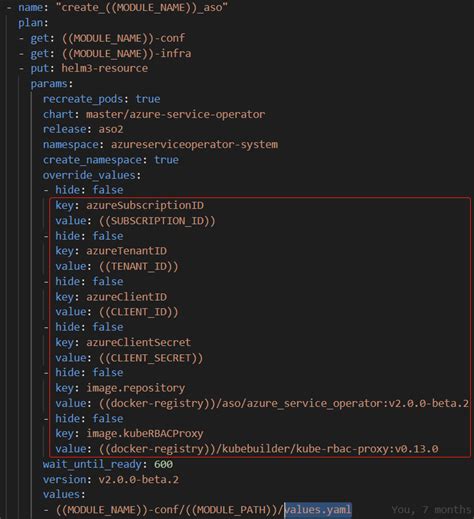The height and width of the screenshot is (519, 474).
Task: Click the git blame annotation 'You, 7 months'
Action: (x=432, y=510)
